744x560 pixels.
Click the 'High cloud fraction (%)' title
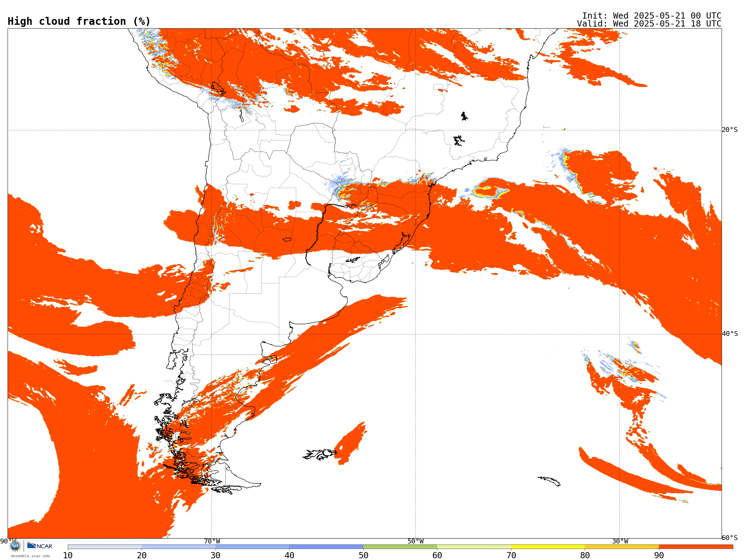click(x=79, y=21)
